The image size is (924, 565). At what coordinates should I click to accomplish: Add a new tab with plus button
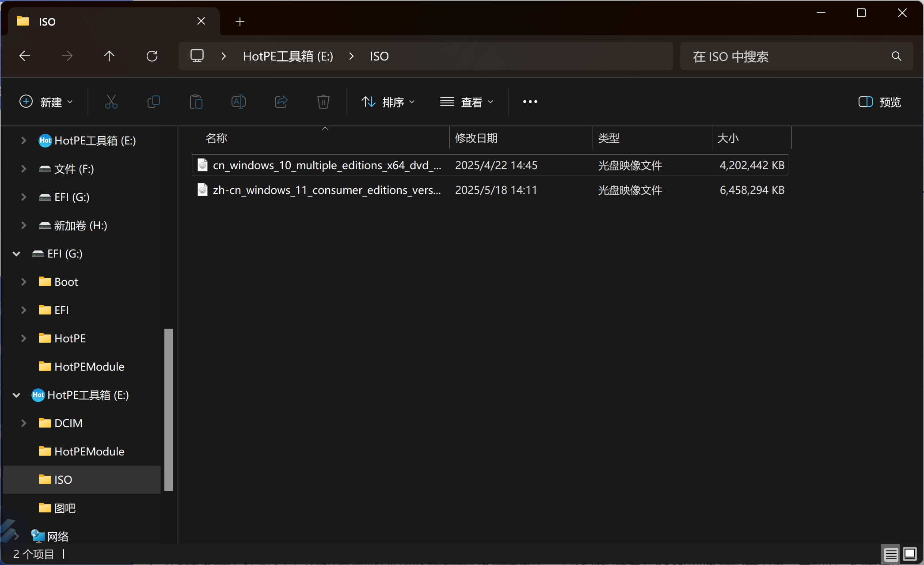pos(240,22)
